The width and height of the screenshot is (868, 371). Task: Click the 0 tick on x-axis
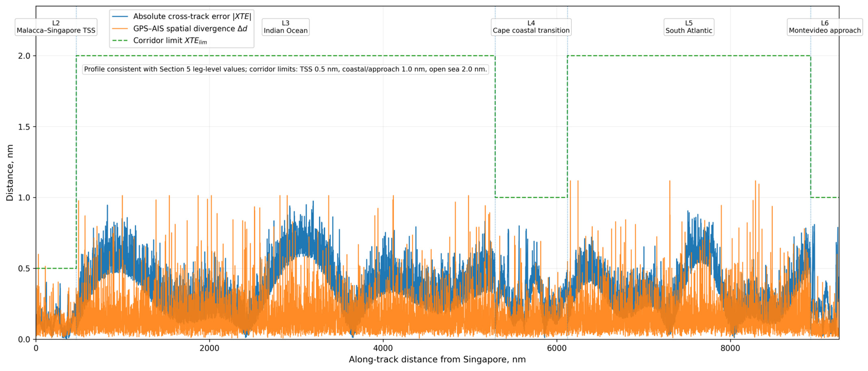[36, 348]
